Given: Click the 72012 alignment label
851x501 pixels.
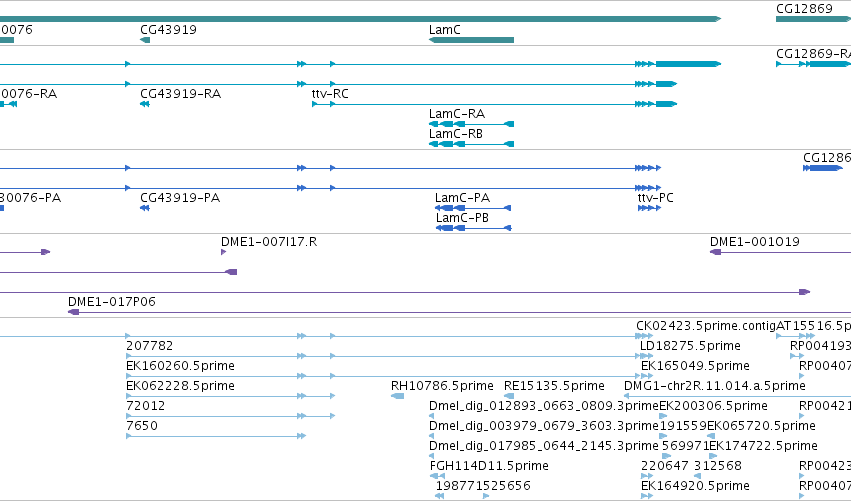Looking at the screenshot, I should click(x=145, y=406).
